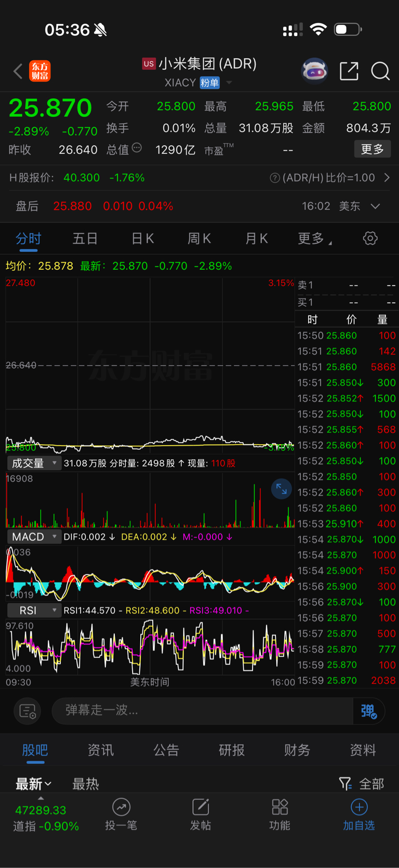
Task: Expand chart to fullscreen arrows icon
Action: pyautogui.click(x=281, y=489)
